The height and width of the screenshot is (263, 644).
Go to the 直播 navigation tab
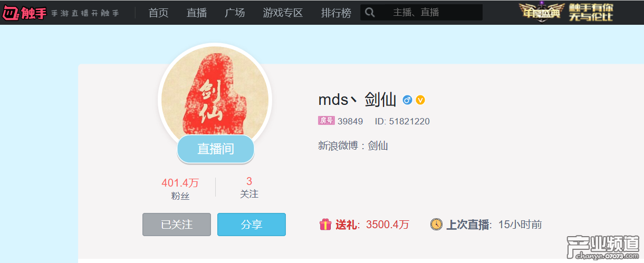tap(197, 13)
